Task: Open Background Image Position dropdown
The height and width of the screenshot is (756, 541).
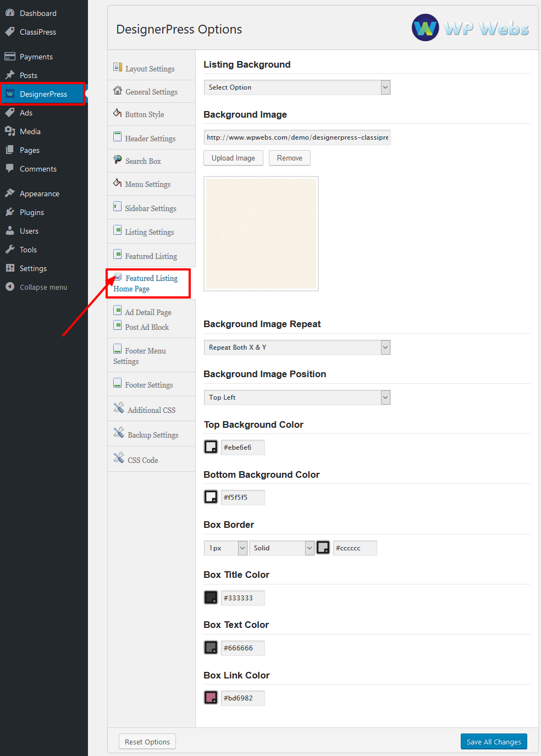Action: click(297, 398)
